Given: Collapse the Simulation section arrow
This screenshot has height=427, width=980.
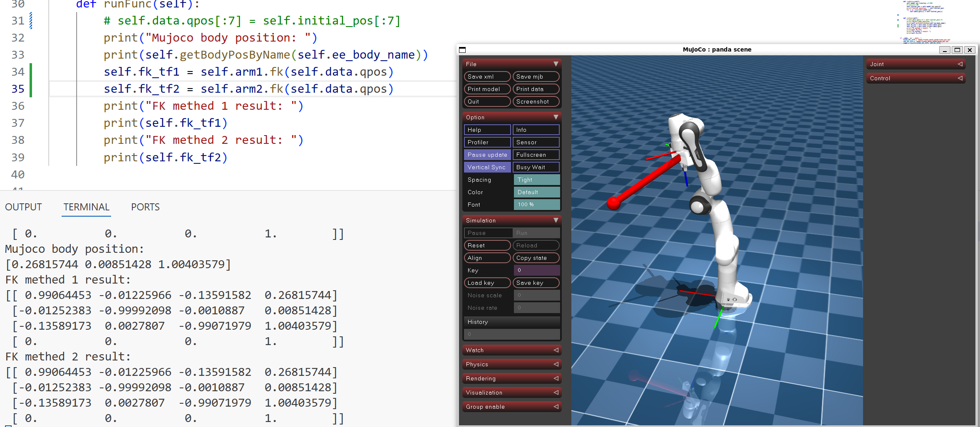Looking at the screenshot, I should pyautogui.click(x=556, y=220).
